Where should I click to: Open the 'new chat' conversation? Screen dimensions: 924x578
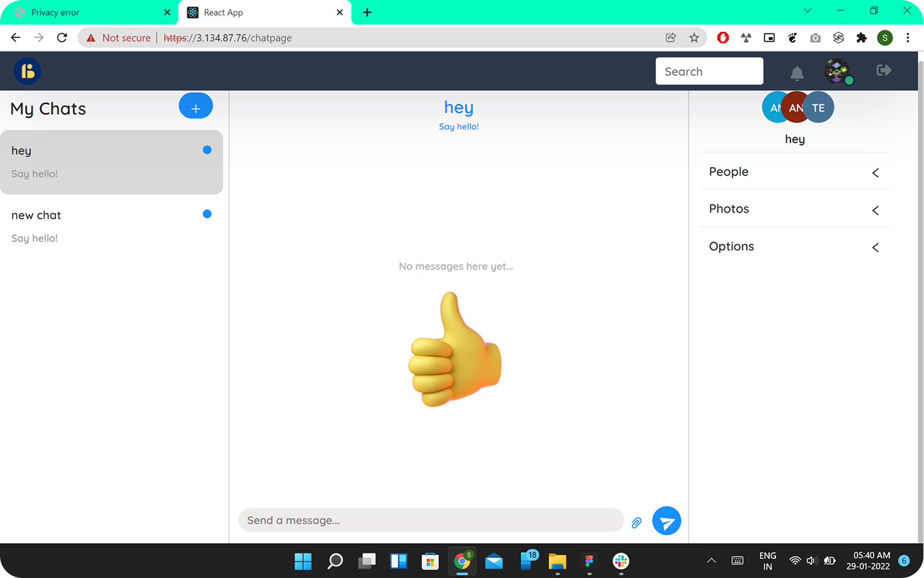click(x=110, y=226)
